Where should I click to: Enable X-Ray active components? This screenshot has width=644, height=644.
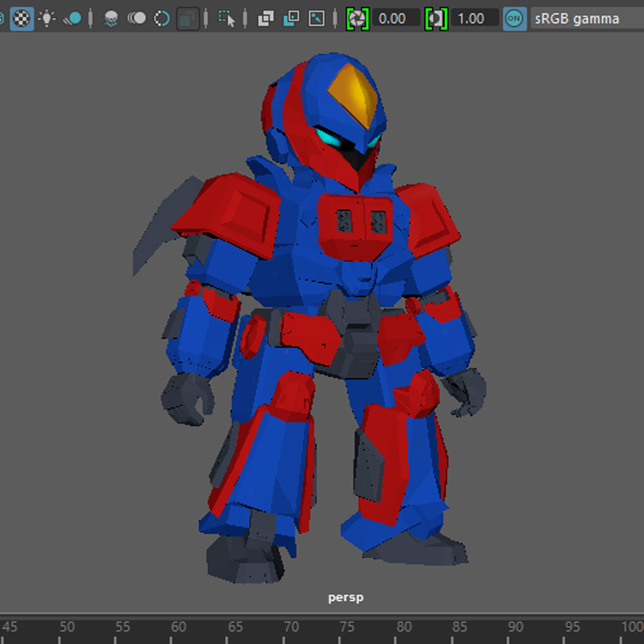point(291,18)
